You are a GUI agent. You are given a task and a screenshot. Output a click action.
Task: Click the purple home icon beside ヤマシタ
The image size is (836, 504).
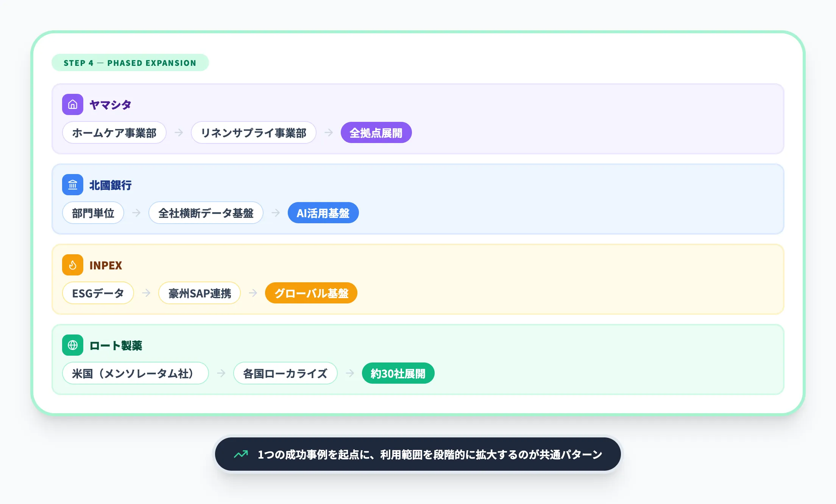click(72, 104)
